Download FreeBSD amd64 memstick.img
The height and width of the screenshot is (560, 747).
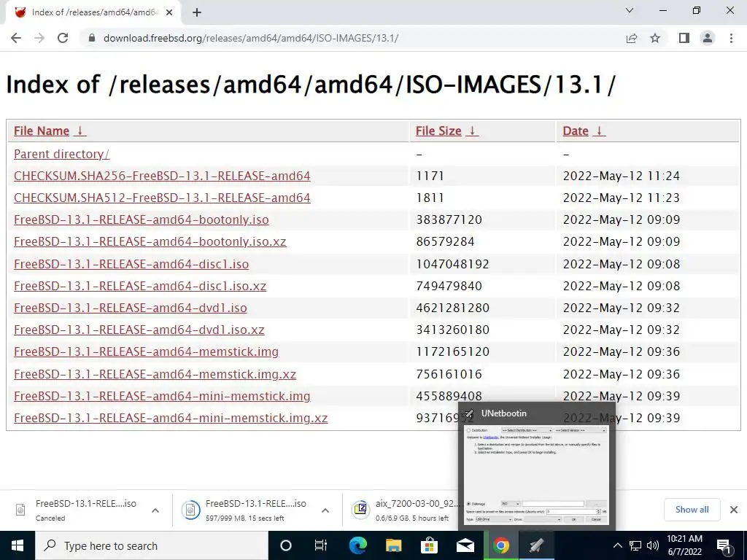pos(146,351)
